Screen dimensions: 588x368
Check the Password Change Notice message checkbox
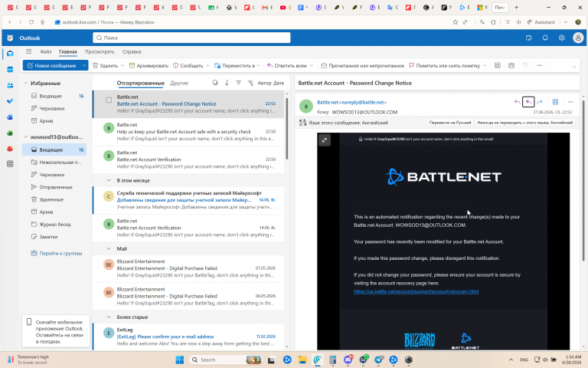tap(109, 100)
